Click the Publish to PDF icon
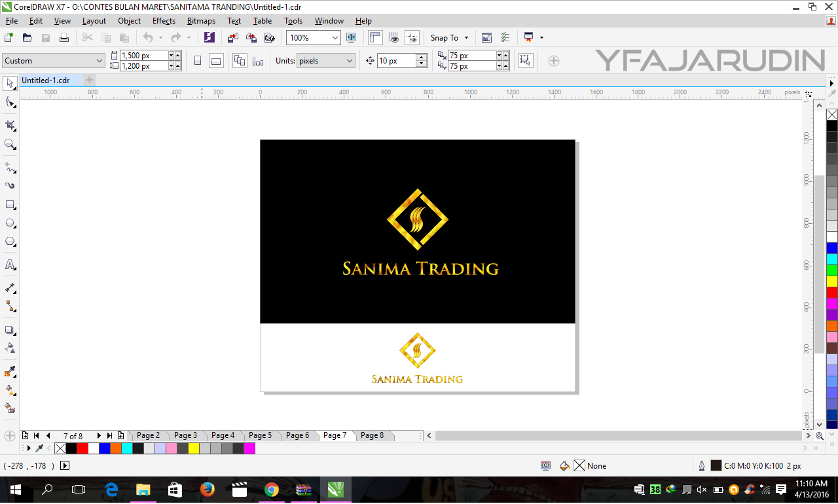 click(x=270, y=37)
